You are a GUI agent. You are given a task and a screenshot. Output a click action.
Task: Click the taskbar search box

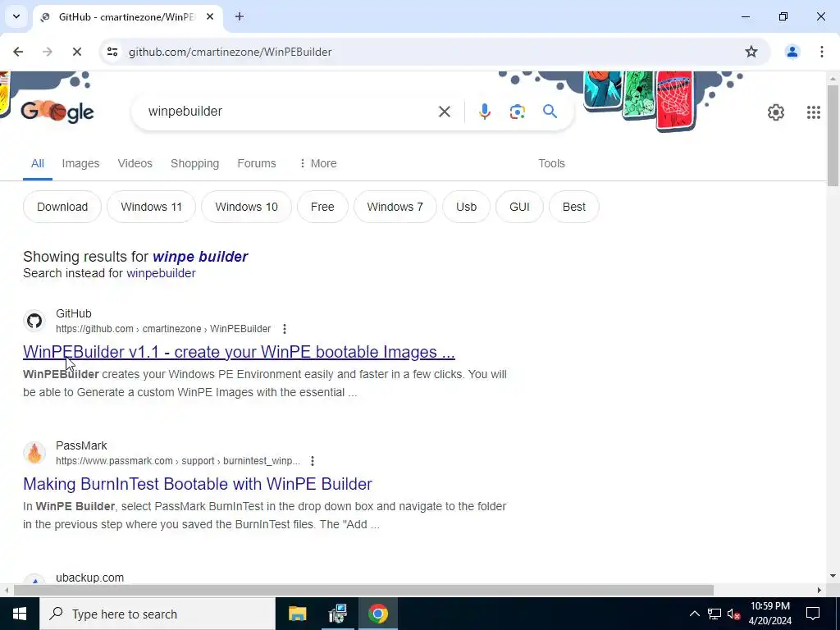pyautogui.click(x=157, y=614)
